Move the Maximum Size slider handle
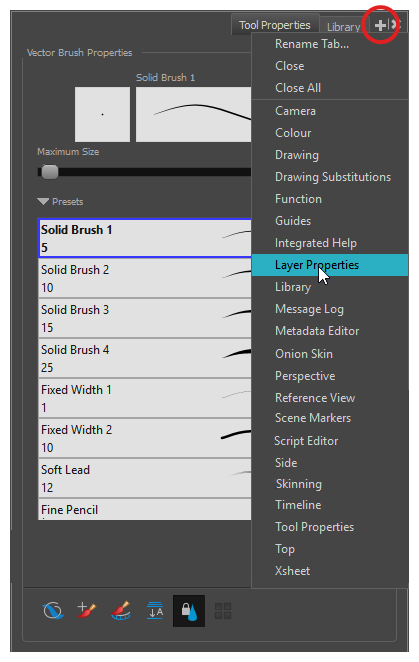 click(x=49, y=172)
